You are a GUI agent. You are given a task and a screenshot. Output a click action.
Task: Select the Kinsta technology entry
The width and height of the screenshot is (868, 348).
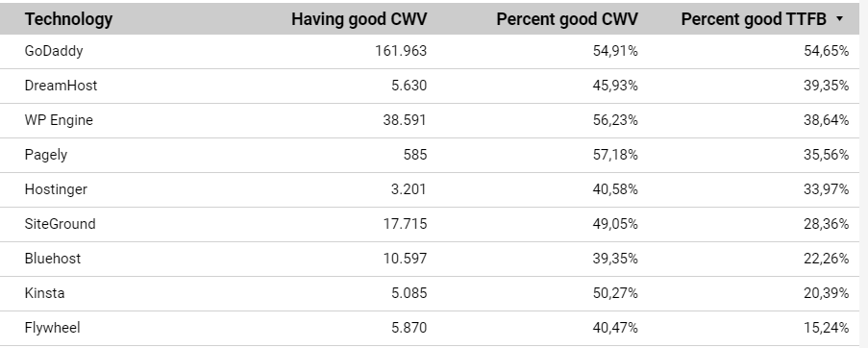pyautogui.click(x=44, y=293)
